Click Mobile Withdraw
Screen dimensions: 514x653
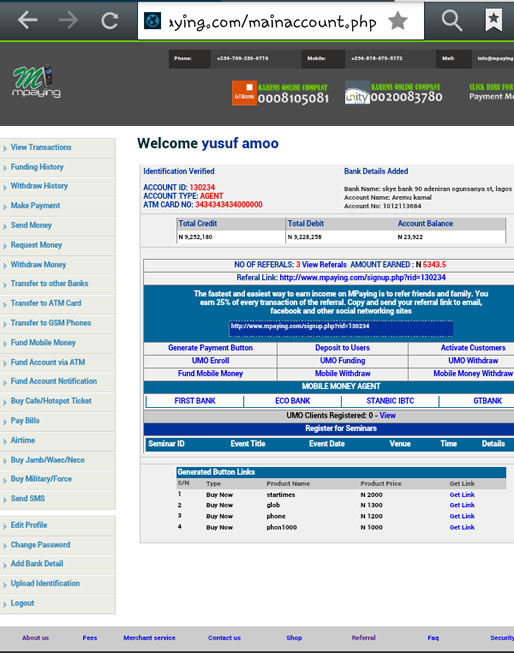tap(342, 374)
